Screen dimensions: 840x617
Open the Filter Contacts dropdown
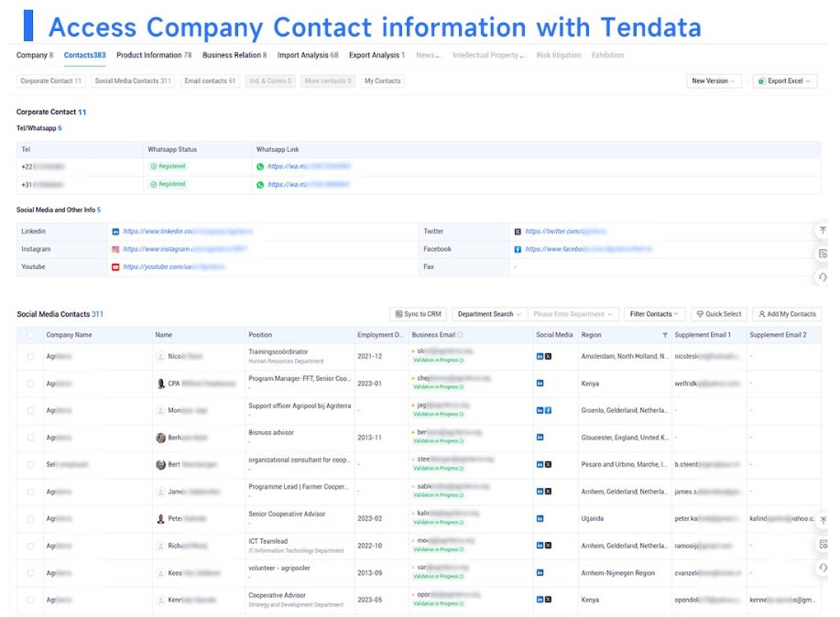pyautogui.click(x=654, y=314)
